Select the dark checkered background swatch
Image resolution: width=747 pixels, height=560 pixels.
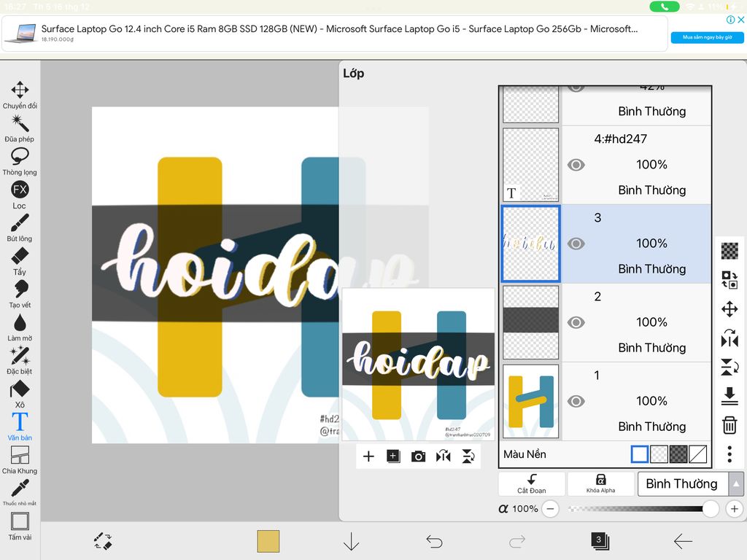[x=678, y=454]
